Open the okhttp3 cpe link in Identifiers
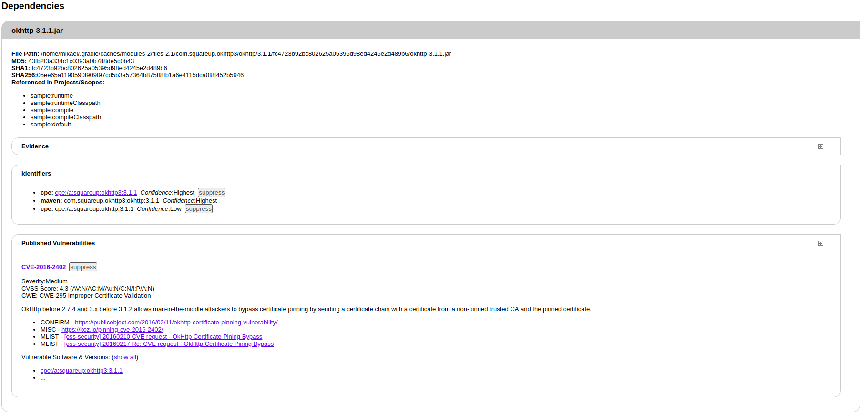The height and width of the screenshot is (417, 868). (x=96, y=193)
